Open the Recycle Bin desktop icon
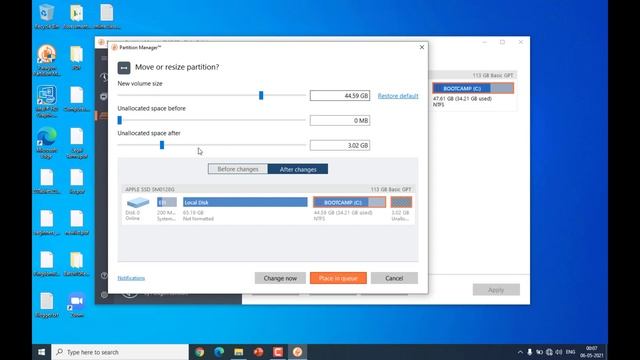The image size is (640, 360). 47,16
